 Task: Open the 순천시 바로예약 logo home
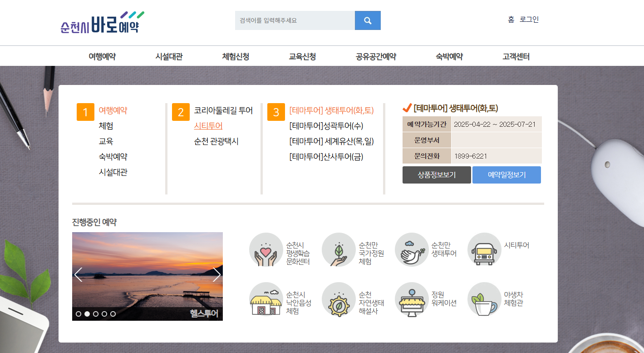(x=103, y=22)
